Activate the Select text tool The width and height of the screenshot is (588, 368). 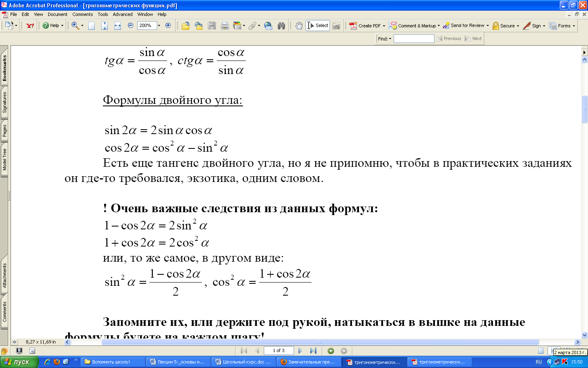(318, 25)
